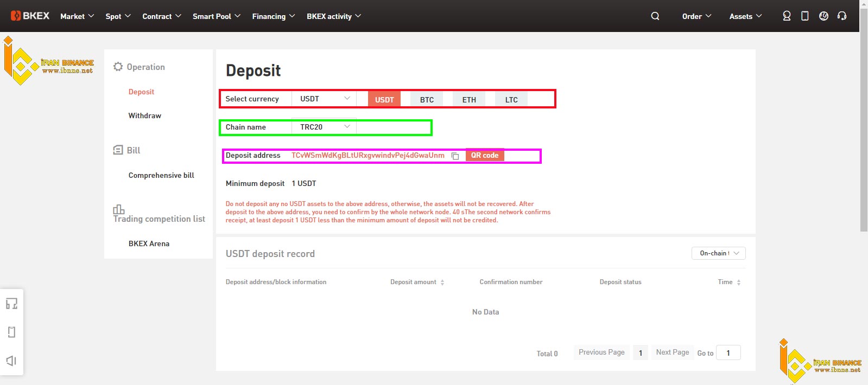Expand the Market menu
The image size is (868, 385).
[77, 16]
